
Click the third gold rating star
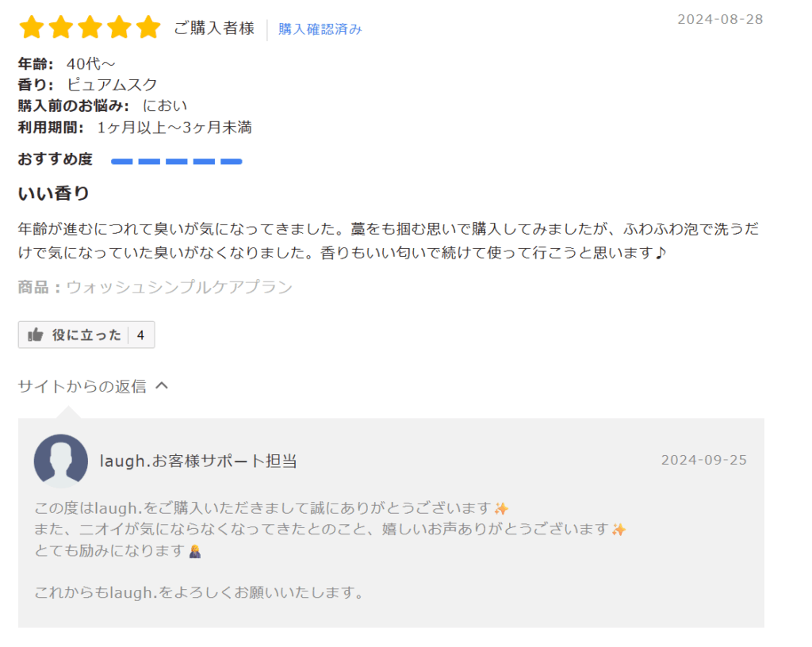90,29
